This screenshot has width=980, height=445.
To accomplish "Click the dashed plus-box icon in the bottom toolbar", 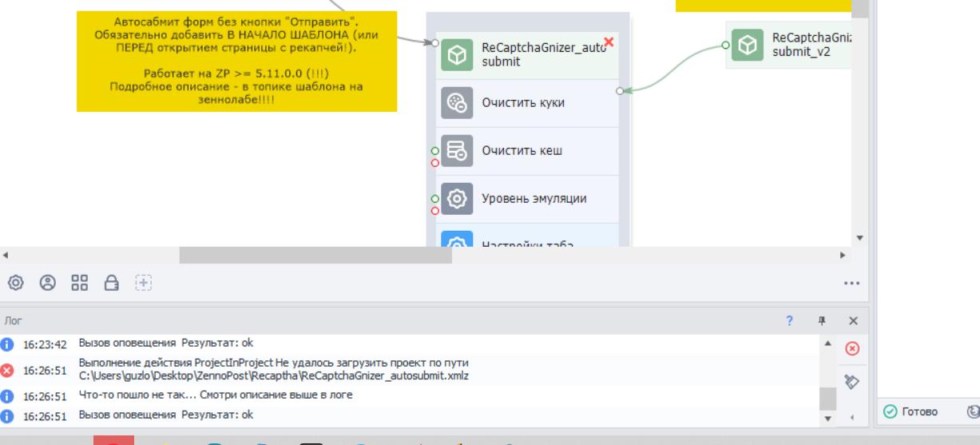I will [144, 282].
